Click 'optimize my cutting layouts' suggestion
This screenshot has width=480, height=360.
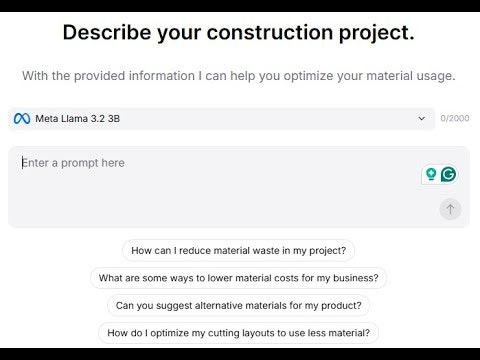[x=239, y=333]
